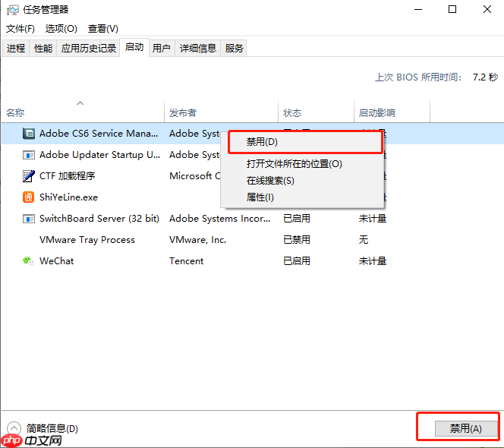The width and height of the screenshot is (504, 448).
Task: Click the 无 impact of VMware Tray Process
Action: [364, 240]
